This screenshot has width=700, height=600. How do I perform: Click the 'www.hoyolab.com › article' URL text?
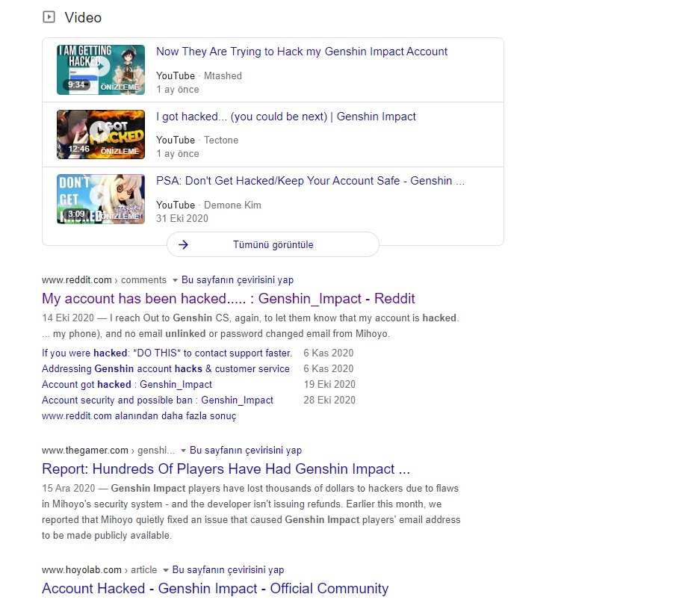(x=99, y=570)
